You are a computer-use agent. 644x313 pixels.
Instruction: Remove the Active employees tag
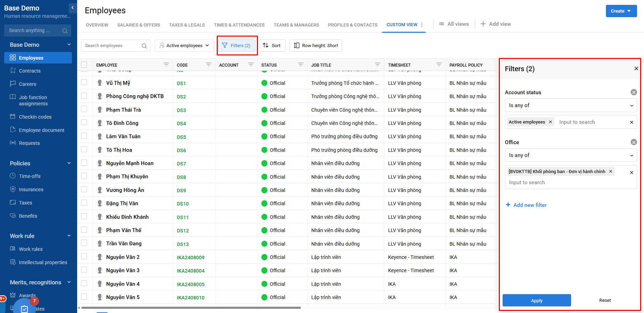(550, 122)
